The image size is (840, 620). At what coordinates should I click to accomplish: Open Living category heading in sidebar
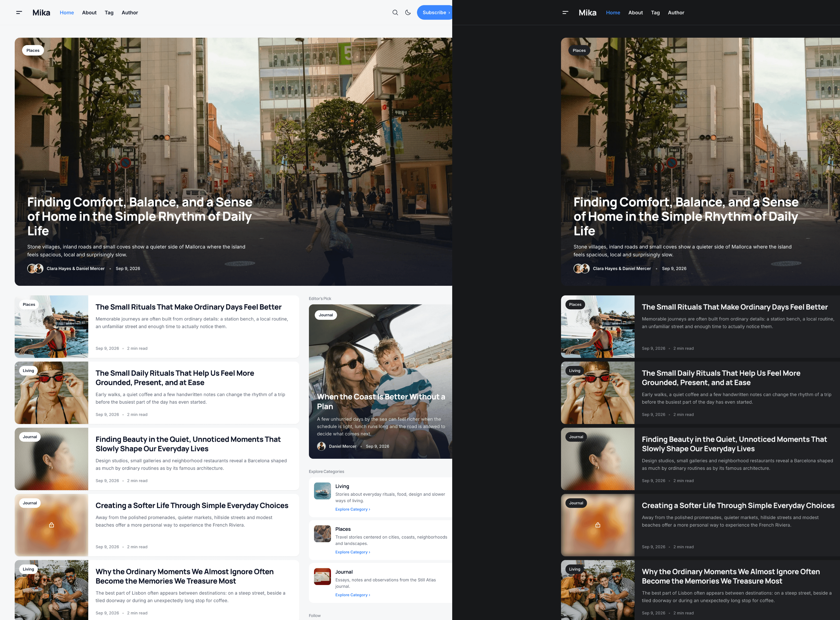click(342, 486)
